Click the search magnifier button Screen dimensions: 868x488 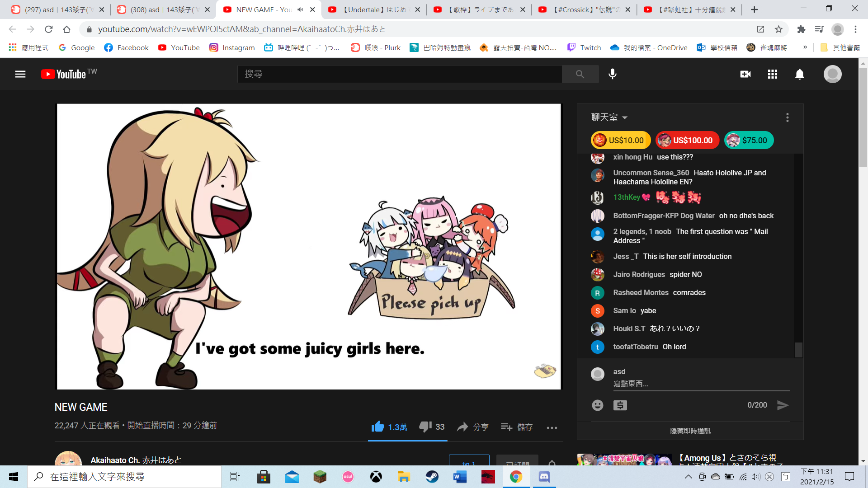pos(580,74)
